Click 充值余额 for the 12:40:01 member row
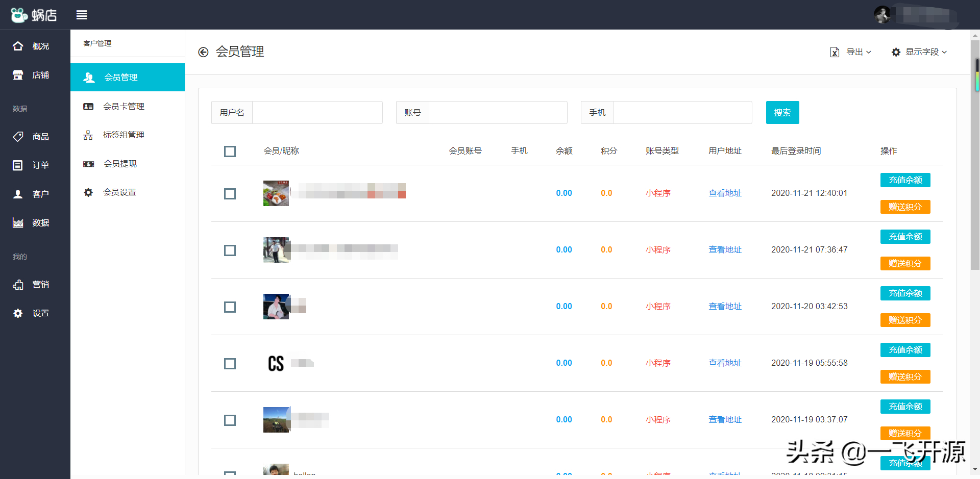 (x=905, y=180)
